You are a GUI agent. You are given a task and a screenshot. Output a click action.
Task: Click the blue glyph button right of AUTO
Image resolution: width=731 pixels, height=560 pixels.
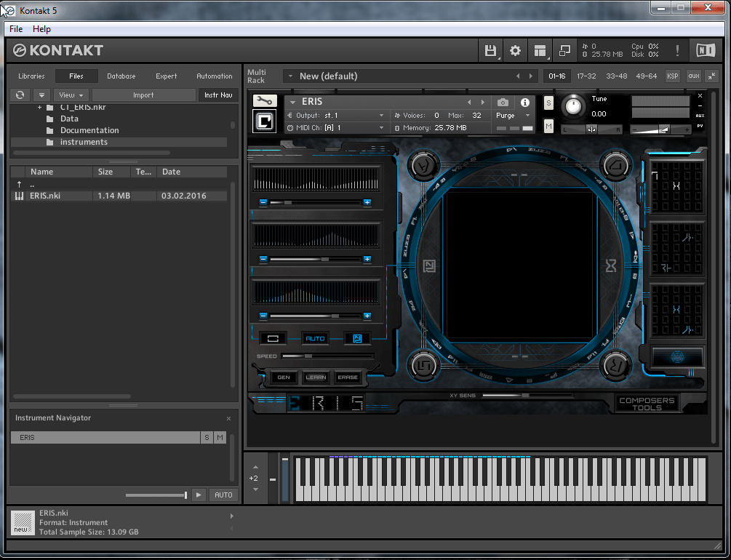[357, 338]
